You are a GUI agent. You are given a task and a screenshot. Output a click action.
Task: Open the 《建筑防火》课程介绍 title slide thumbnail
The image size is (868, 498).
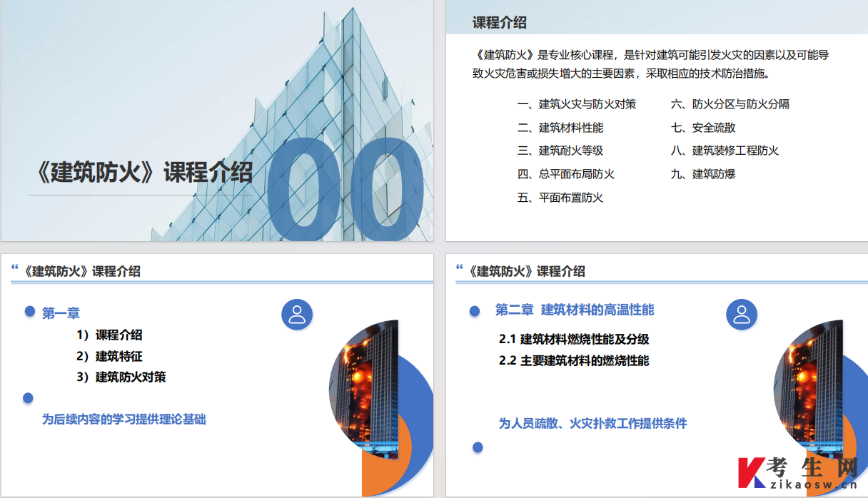217,121
